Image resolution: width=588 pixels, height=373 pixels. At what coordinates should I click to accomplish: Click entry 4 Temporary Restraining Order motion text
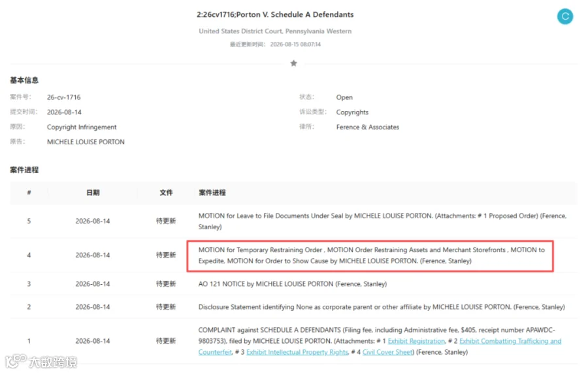372,255
